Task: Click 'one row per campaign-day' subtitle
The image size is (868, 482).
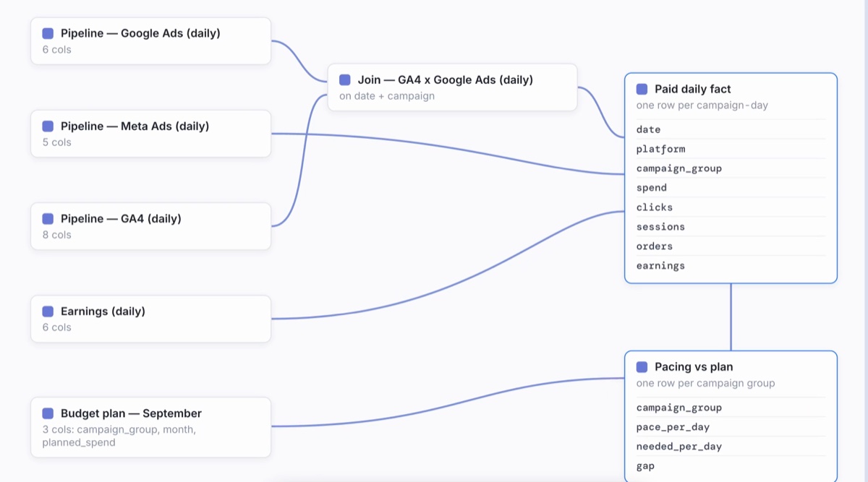Action: pyautogui.click(x=702, y=106)
